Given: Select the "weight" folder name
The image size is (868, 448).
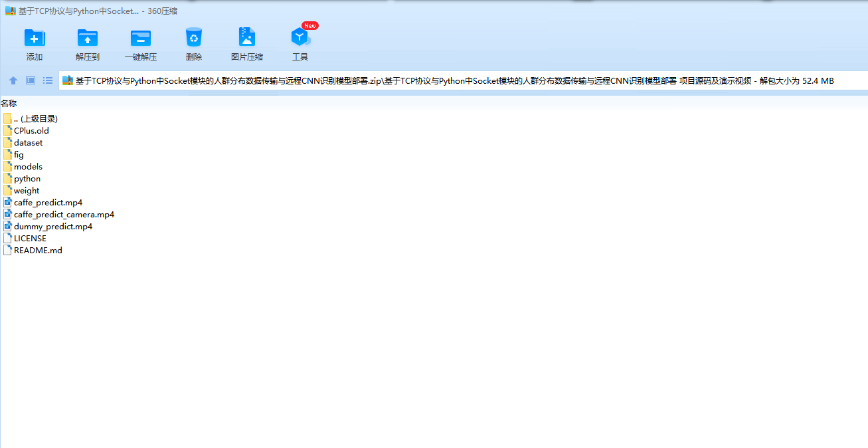Looking at the screenshot, I should pyautogui.click(x=27, y=191).
